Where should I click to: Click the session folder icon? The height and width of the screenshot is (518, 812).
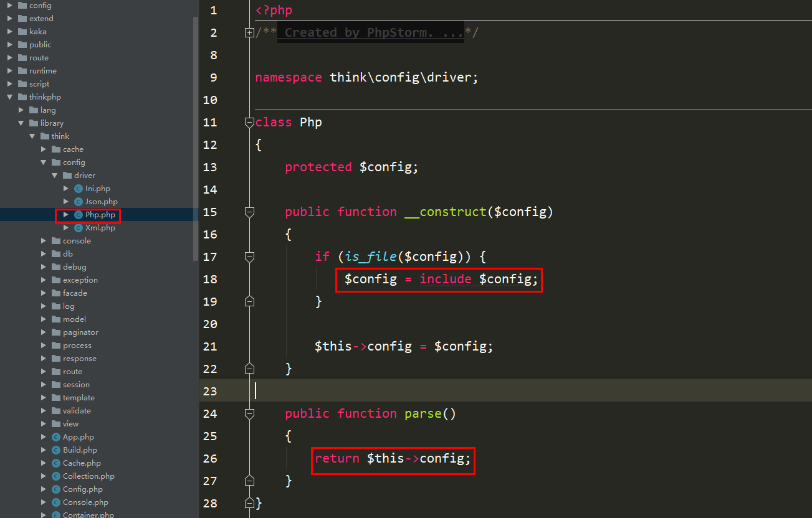[x=56, y=385]
